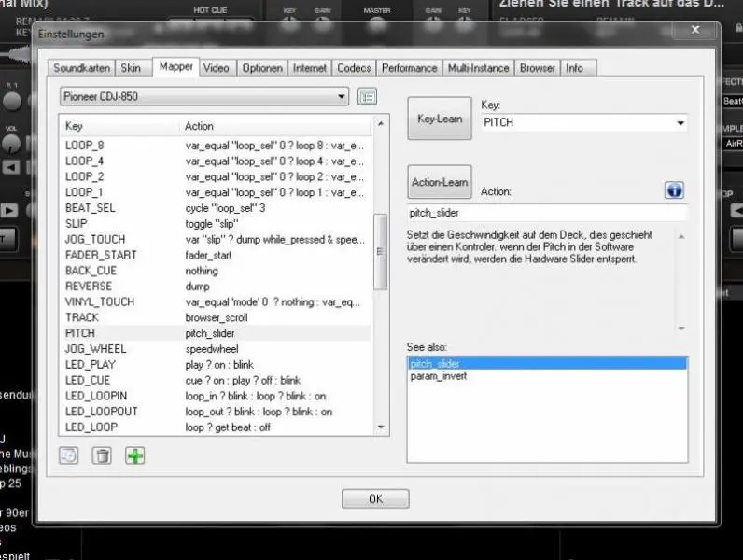Delete the selected mapping with trash icon
The height and width of the screenshot is (560, 743).
coord(102,455)
